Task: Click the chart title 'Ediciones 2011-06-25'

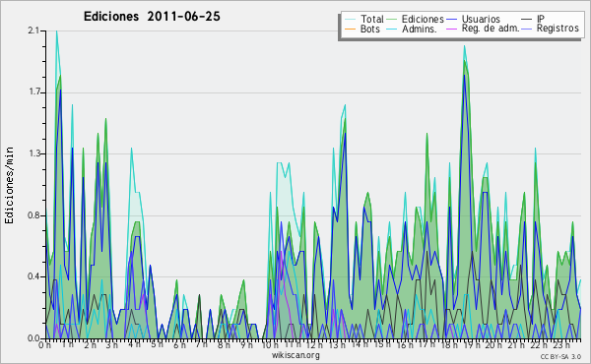Action: pyautogui.click(x=152, y=17)
